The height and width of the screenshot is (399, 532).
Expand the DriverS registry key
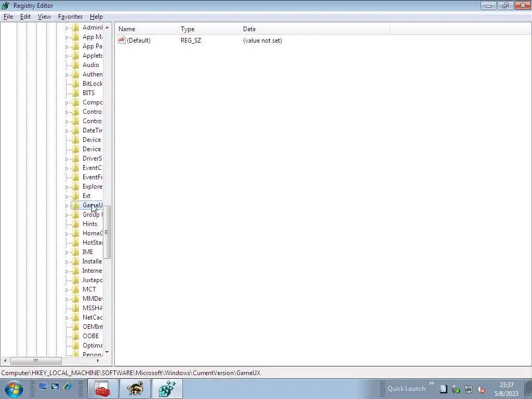pos(66,159)
